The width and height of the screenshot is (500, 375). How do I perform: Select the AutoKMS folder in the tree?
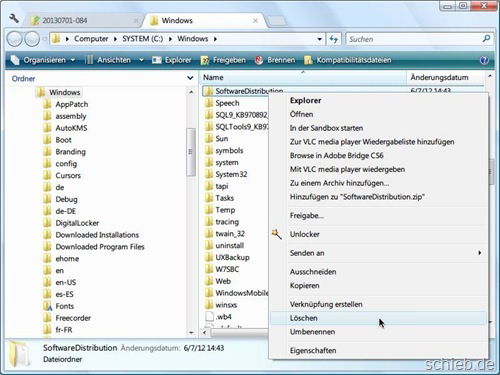[x=66, y=128]
